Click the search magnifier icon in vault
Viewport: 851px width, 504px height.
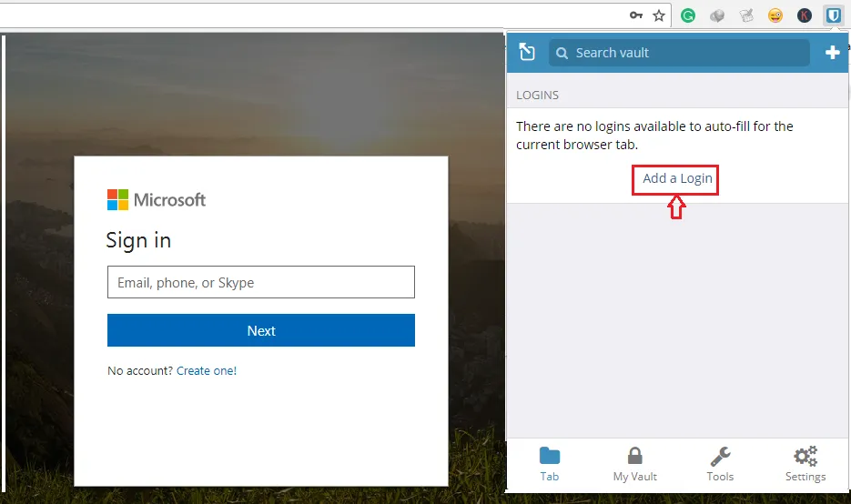562,53
